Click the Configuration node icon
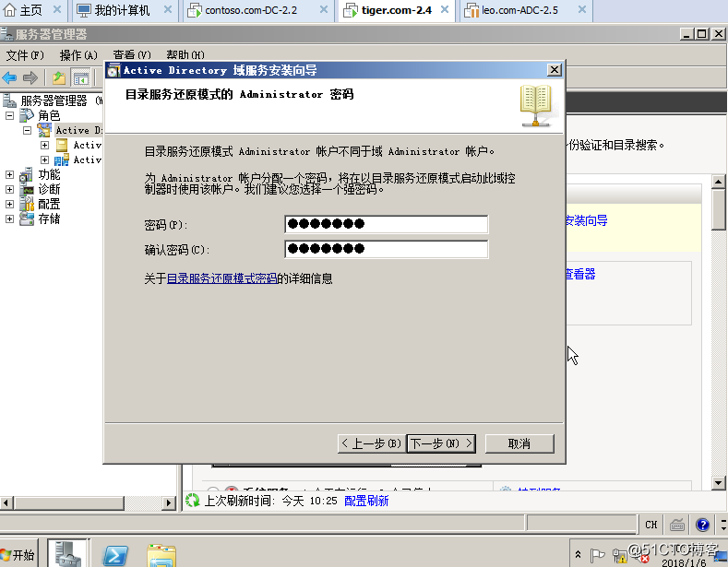This screenshot has width=728, height=567. pyautogui.click(x=27, y=204)
